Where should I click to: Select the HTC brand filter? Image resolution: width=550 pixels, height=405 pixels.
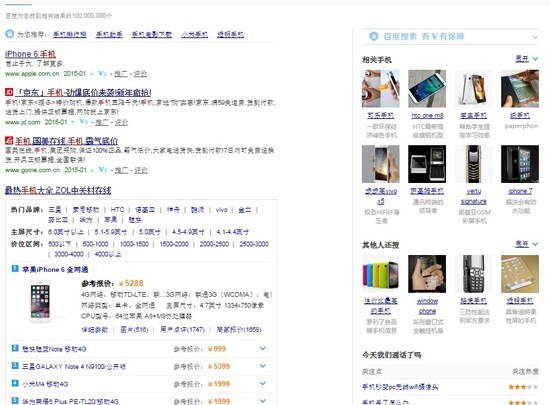[x=117, y=210]
